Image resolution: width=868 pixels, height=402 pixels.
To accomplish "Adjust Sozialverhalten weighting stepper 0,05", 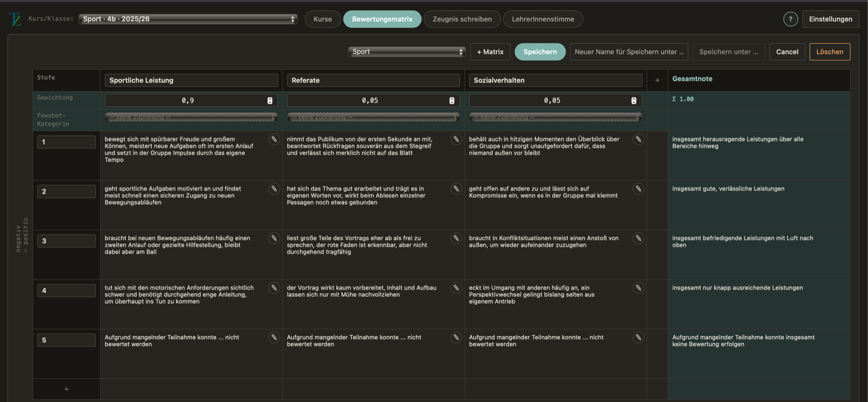I will [x=634, y=100].
